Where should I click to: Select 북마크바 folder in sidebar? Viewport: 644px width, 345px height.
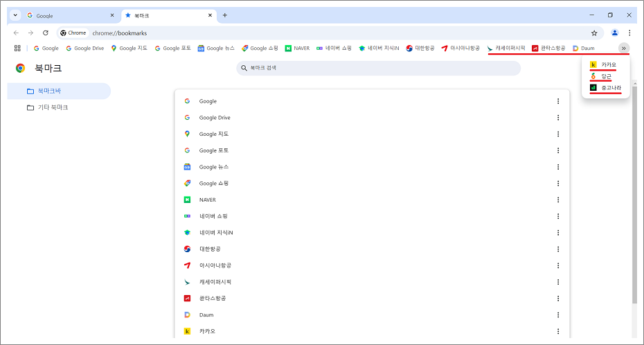pos(59,91)
